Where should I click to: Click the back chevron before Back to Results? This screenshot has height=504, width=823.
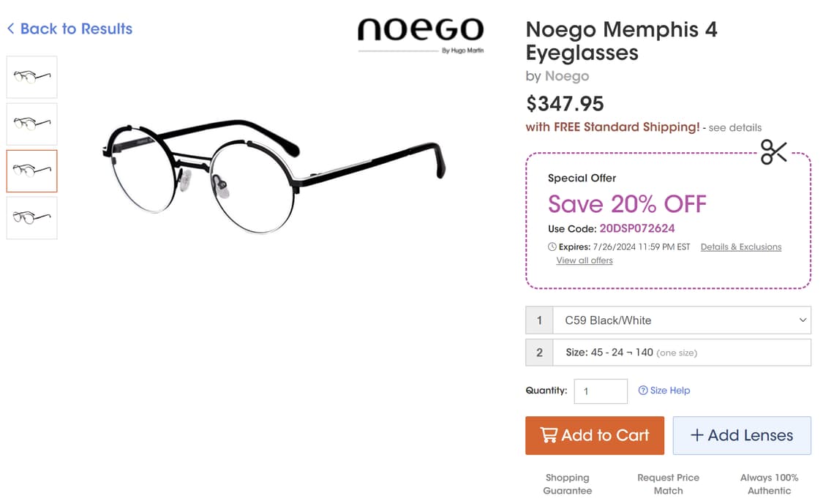10,28
